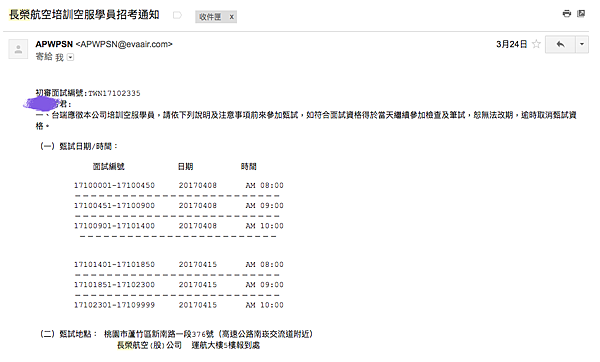
Task: Print this email using printer icon
Action: tap(567, 14)
